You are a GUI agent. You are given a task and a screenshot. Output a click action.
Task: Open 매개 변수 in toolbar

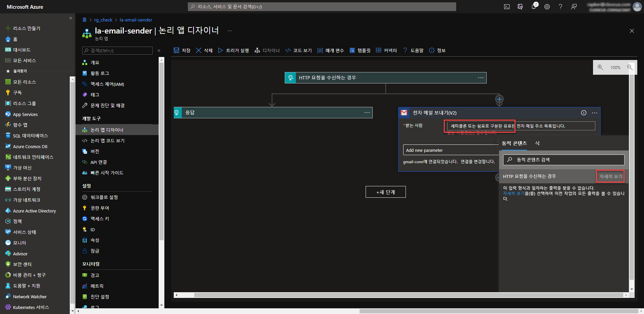[x=331, y=50]
